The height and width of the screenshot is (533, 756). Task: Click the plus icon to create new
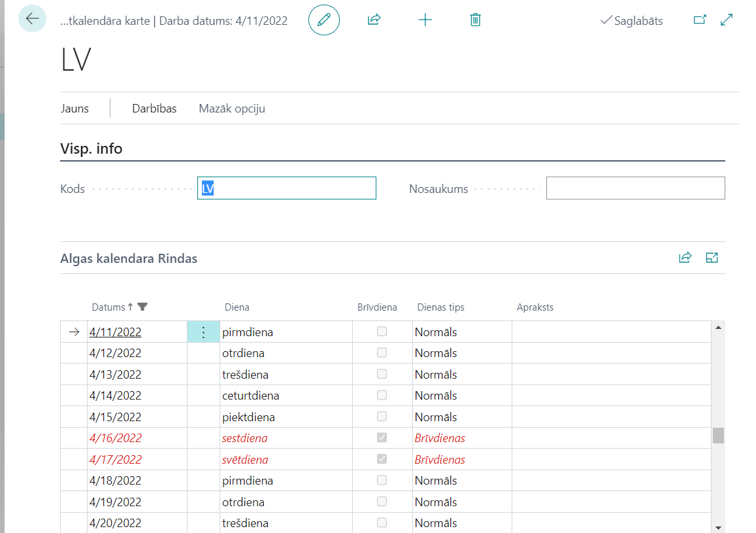click(x=425, y=20)
